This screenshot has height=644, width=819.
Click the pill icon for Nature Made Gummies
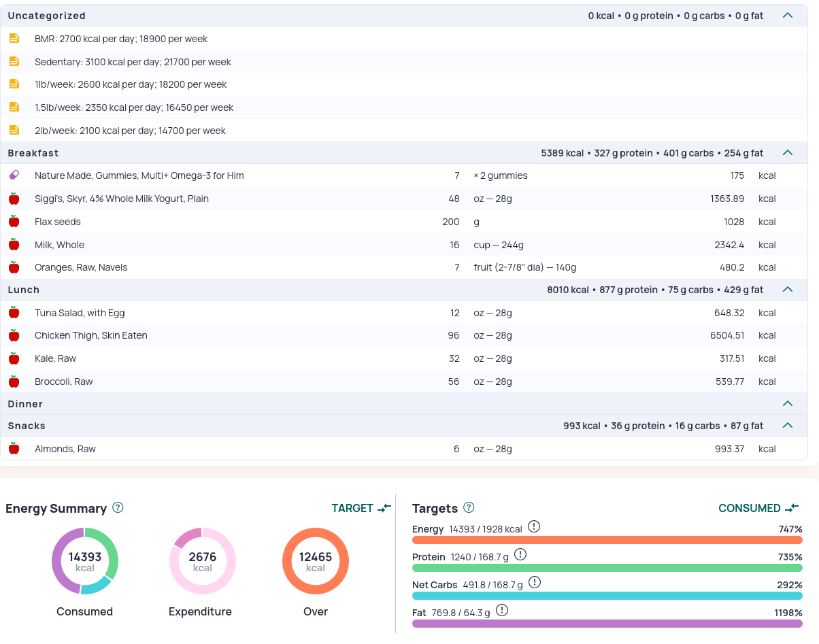tap(14, 175)
